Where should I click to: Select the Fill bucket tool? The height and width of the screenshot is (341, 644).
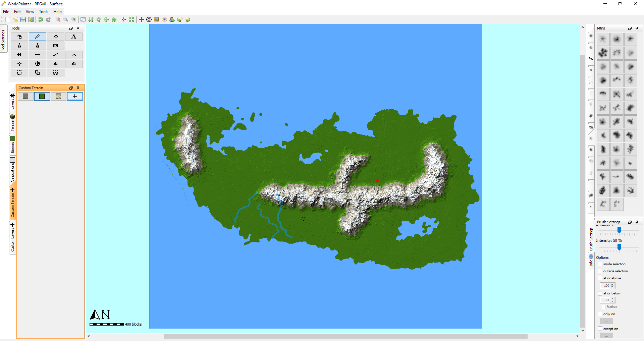pos(56,37)
